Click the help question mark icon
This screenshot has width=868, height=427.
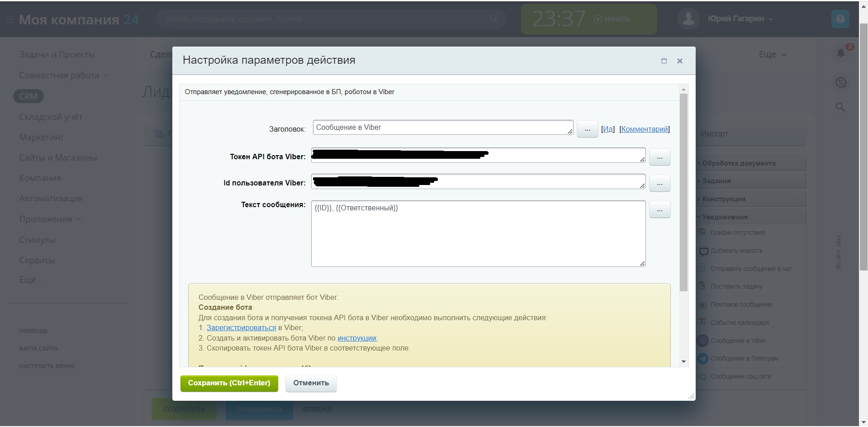[x=840, y=19]
